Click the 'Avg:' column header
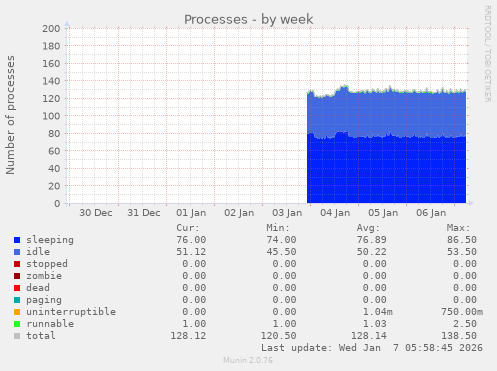The height and width of the screenshot is (371, 497). (x=368, y=228)
